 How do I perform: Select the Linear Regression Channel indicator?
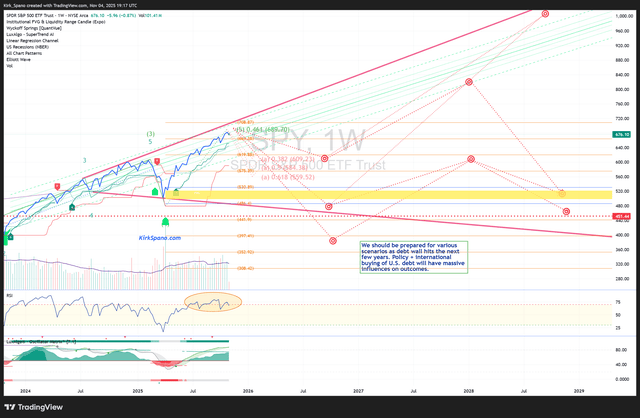point(32,41)
